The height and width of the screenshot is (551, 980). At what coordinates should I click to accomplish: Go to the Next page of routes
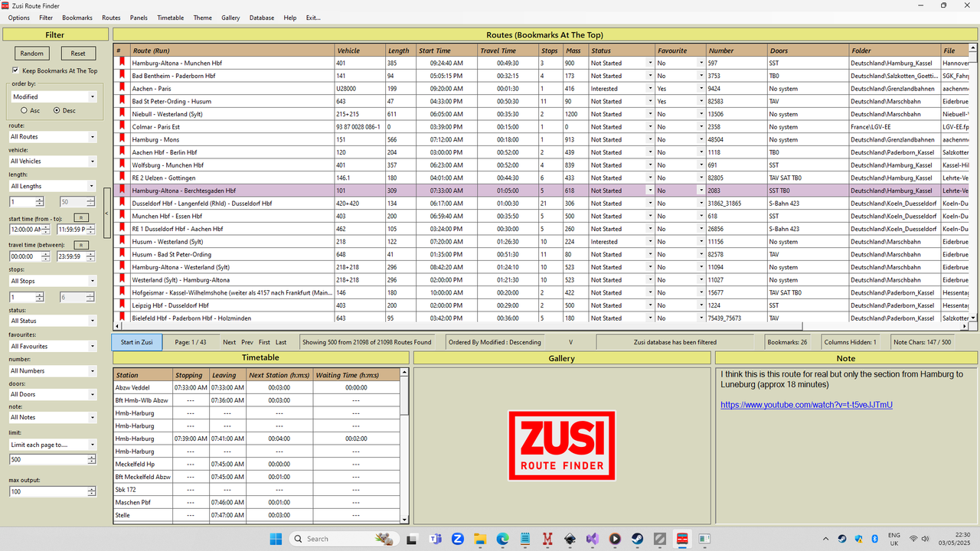[x=230, y=342]
